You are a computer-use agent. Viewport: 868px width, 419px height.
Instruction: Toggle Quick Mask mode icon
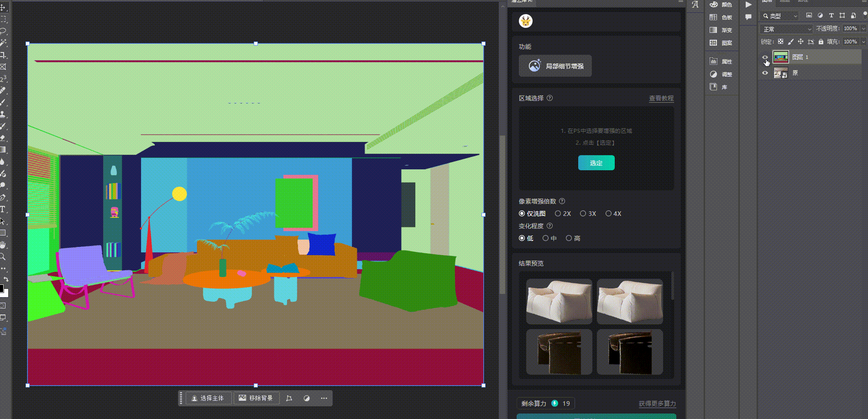point(3,305)
